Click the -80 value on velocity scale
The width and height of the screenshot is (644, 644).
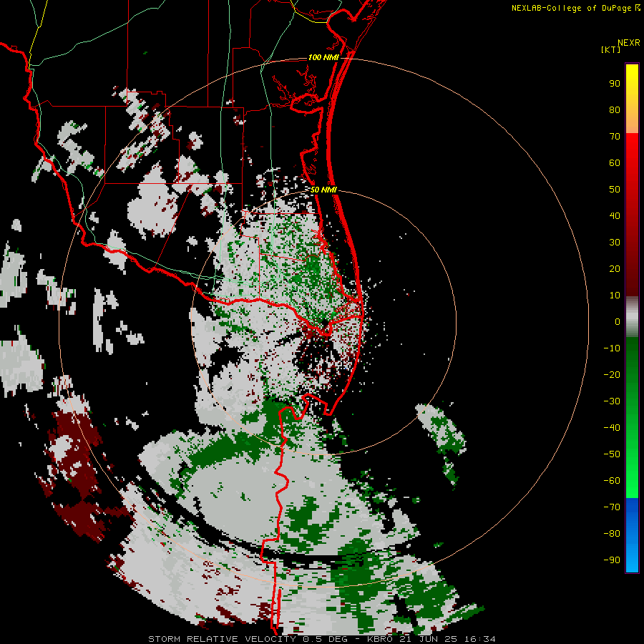tap(612, 534)
